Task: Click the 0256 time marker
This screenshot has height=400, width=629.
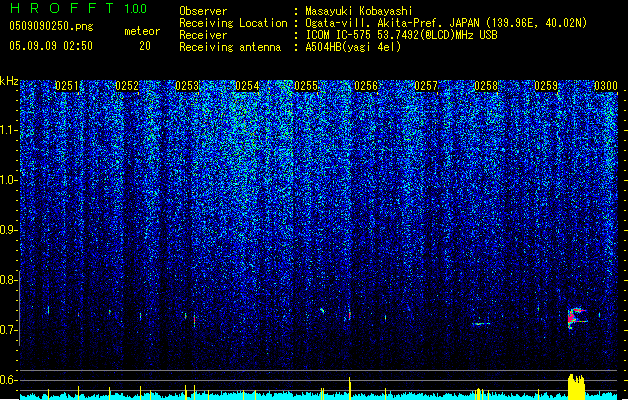Action: tap(366, 86)
